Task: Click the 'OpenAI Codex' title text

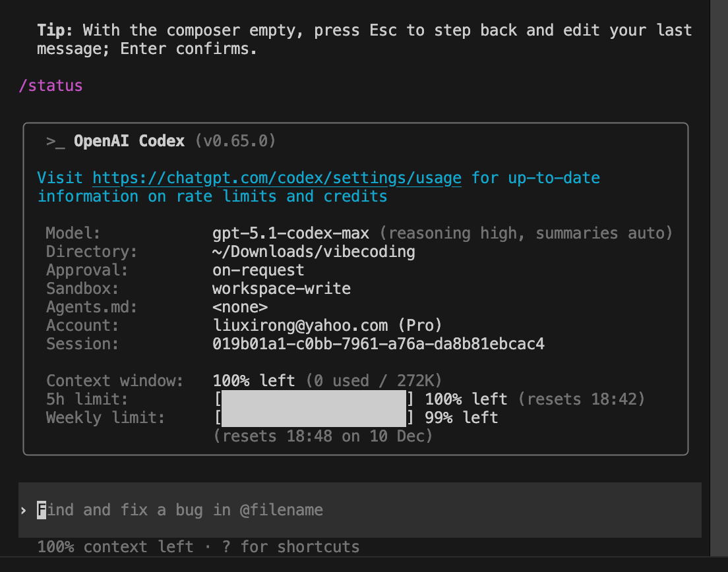Action: pyautogui.click(x=129, y=141)
